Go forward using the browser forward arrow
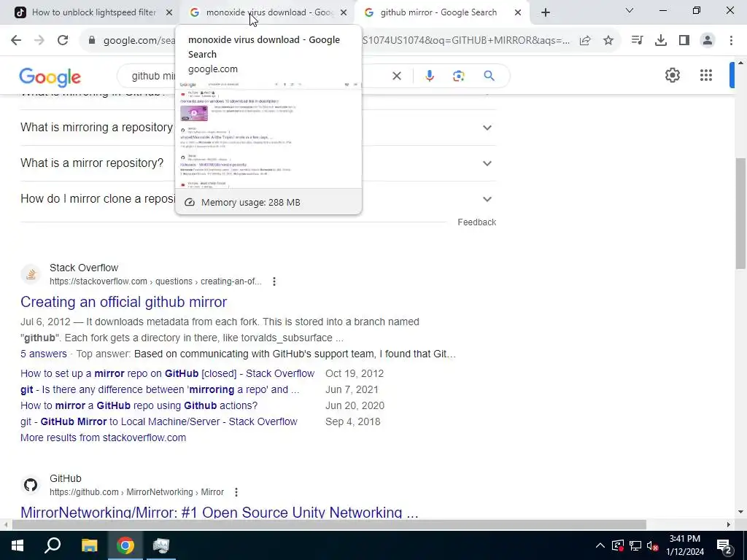Viewport: 747px width, 560px height. tap(39, 41)
